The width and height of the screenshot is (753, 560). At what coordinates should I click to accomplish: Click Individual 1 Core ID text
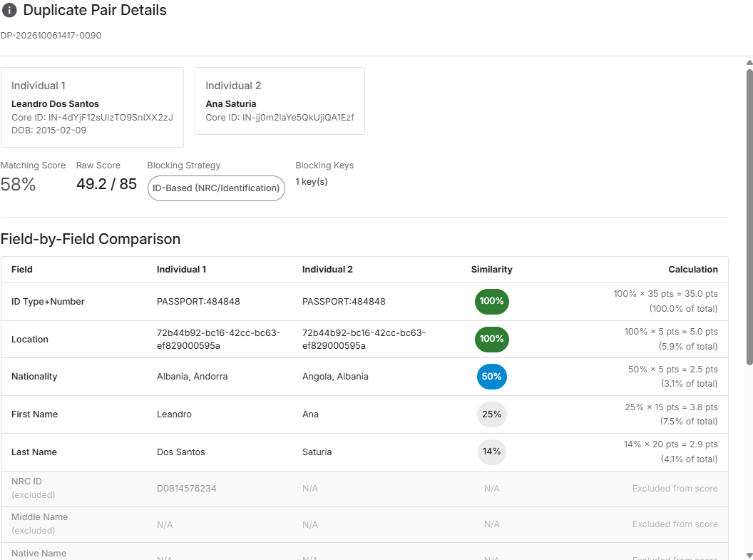coord(92,117)
